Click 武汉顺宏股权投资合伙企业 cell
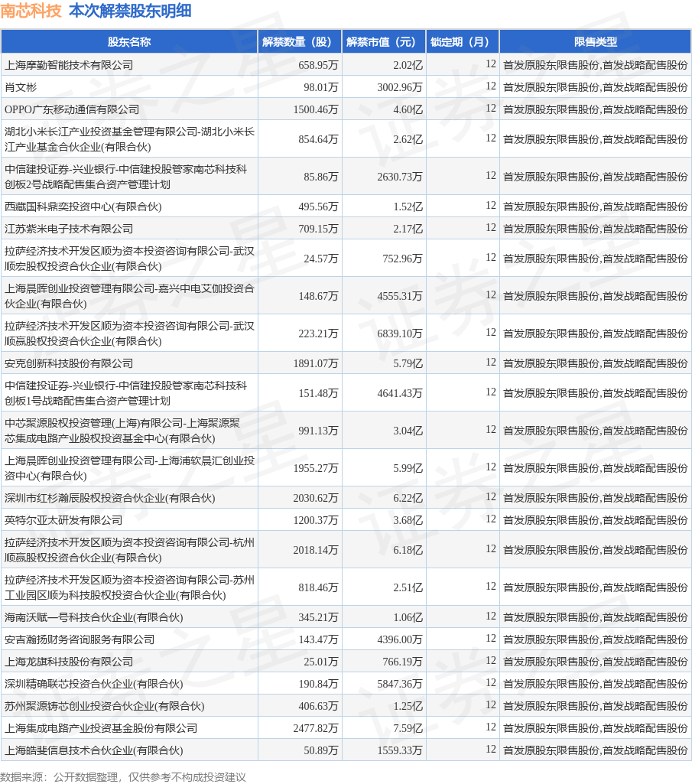692x784 pixels. (129, 259)
